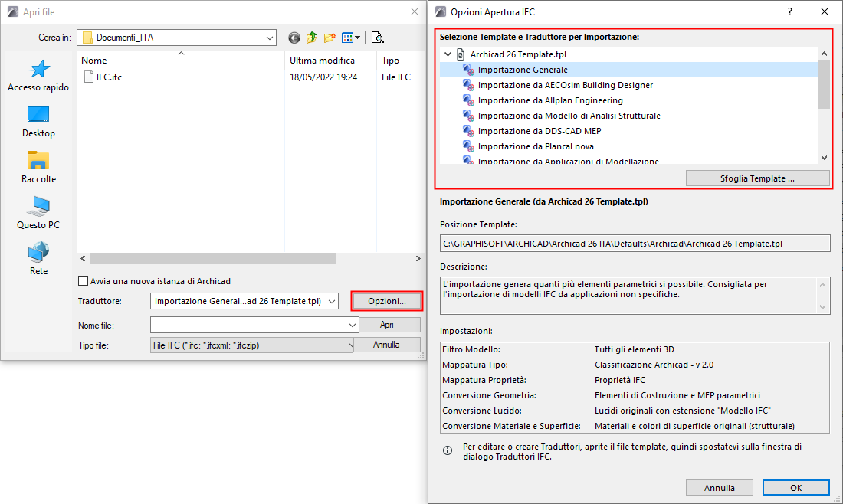Click Annulla in the Apri file dialog
Viewport: 843px width, 504px height.
click(386, 345)
